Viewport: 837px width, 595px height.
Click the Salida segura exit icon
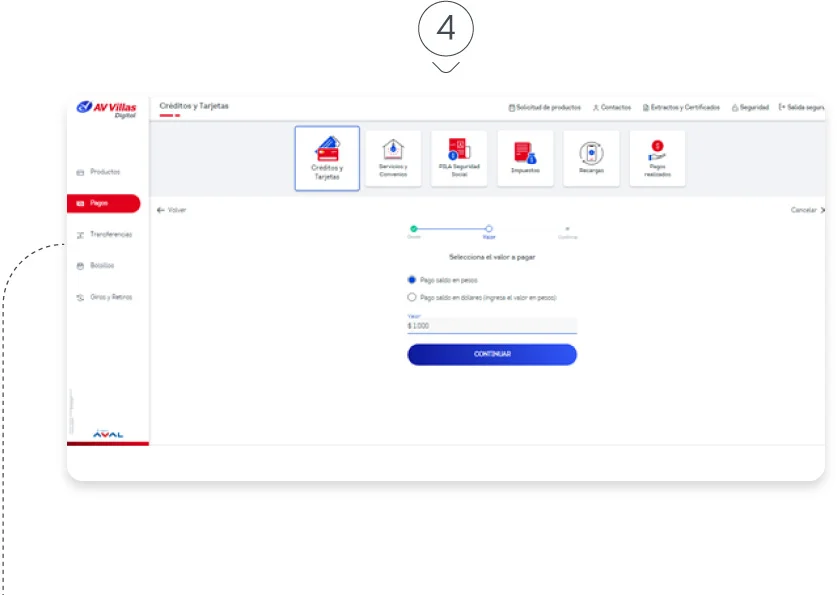(x=782, y=107)
